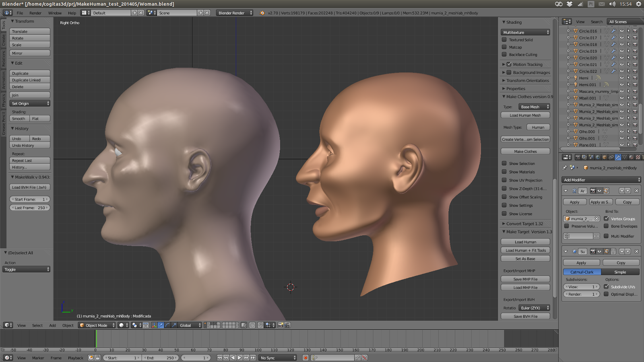Activate the Scale manipulator icon
644x362 pixels.
pos(173,325)
